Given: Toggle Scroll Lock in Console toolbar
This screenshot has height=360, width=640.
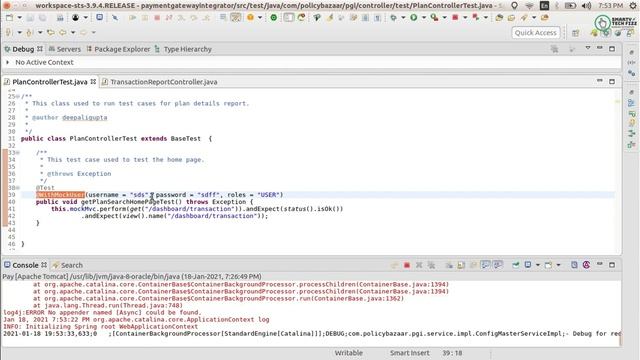Looking at the screenshot, I should coord(461,265).
